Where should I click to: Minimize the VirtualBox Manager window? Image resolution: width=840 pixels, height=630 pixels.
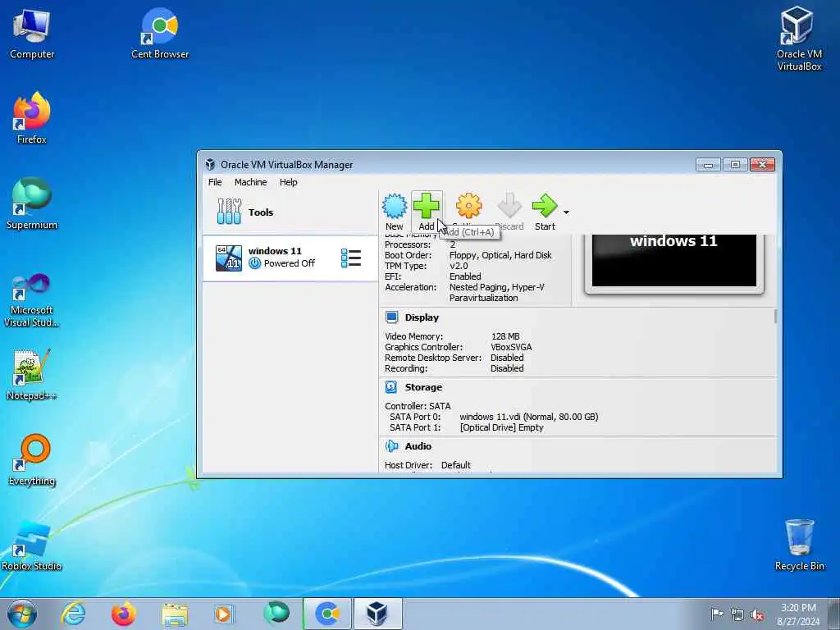(x=708, y=164)
